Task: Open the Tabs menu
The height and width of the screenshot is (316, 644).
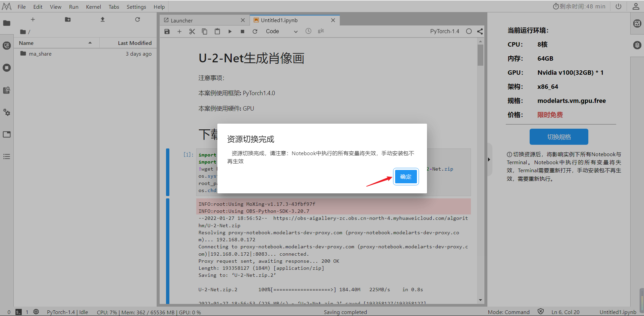Action: tap(114, 7)
